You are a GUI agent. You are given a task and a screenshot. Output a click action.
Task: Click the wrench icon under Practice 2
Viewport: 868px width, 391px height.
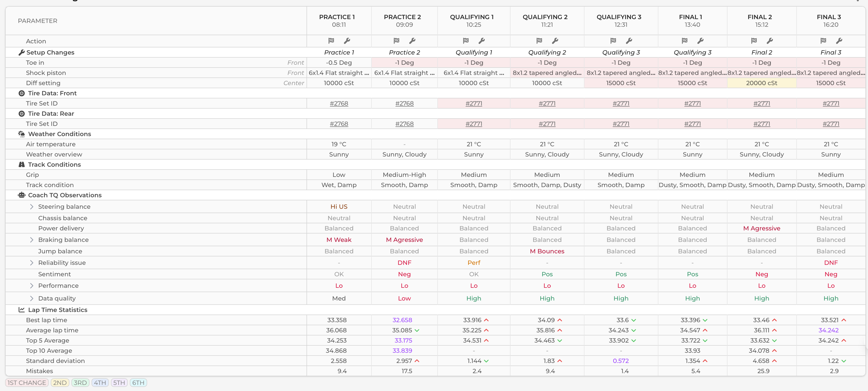click(412, 41)
